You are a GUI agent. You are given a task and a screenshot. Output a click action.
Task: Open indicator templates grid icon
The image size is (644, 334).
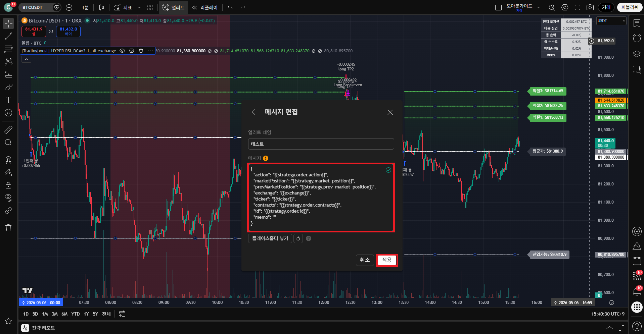(150, 7)
